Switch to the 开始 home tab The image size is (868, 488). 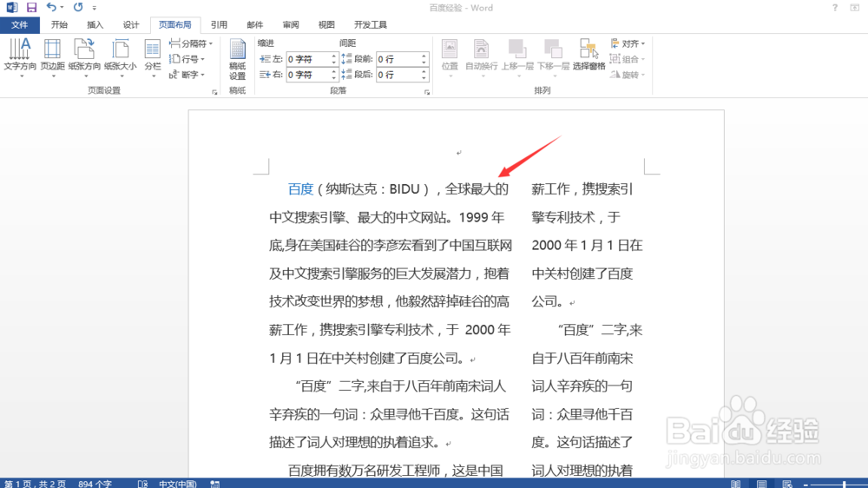[59, 25]
